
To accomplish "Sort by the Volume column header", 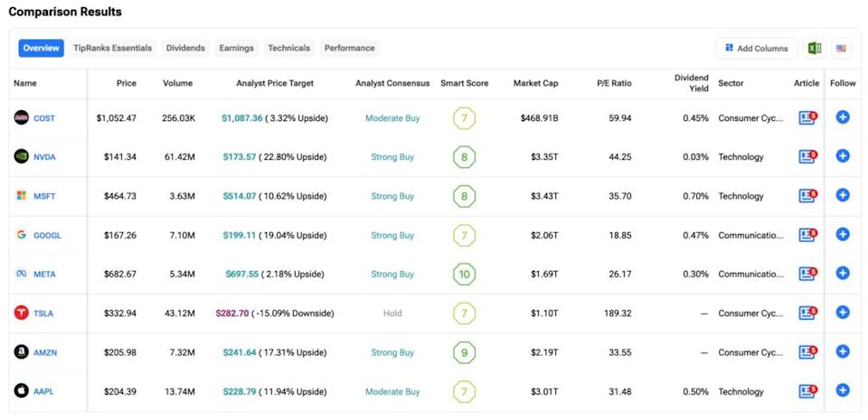I will coord(178,83).
